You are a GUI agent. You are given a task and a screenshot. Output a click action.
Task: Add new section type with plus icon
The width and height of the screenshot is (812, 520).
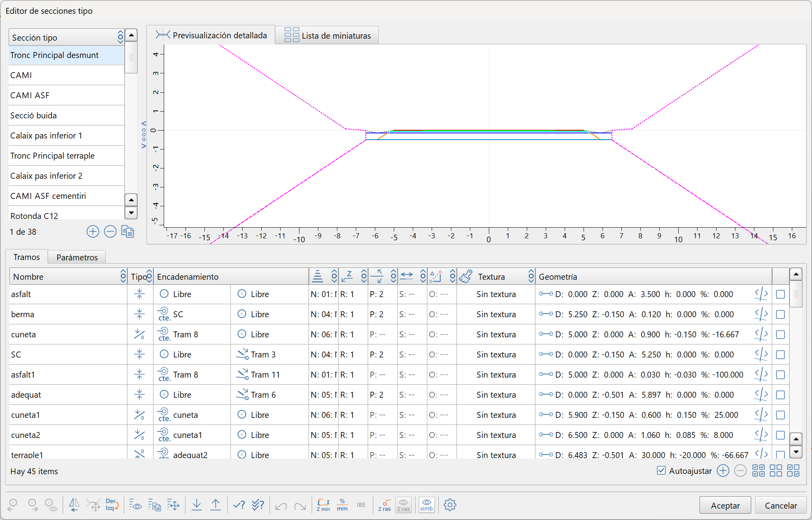[x=93, y=232]
